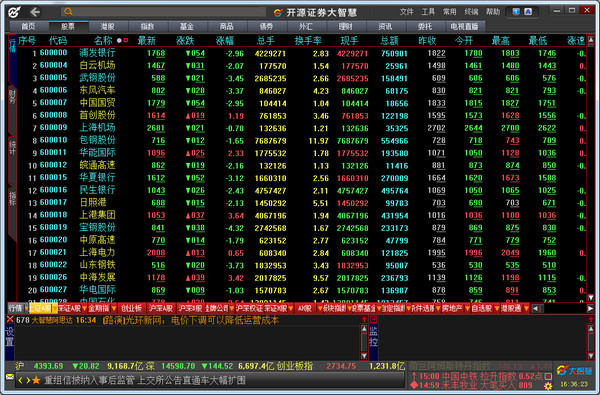Click the red X beside the news ticker

pos(10,320)
